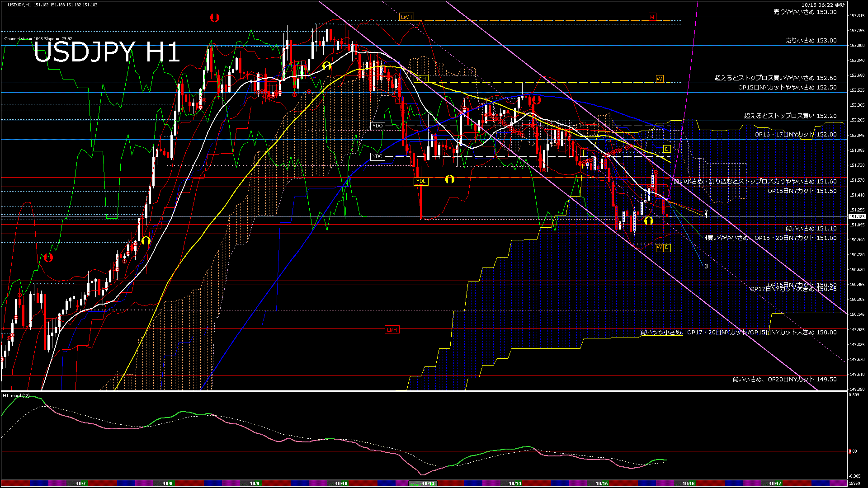Click the orange W box at bottom pivot

pos(659,248)
